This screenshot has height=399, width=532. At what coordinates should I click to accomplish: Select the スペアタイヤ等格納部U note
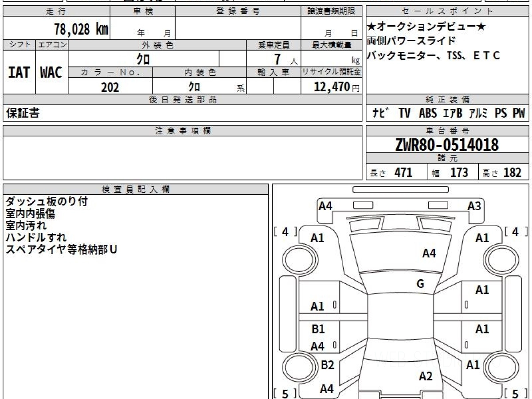click(x=61, y=249)
